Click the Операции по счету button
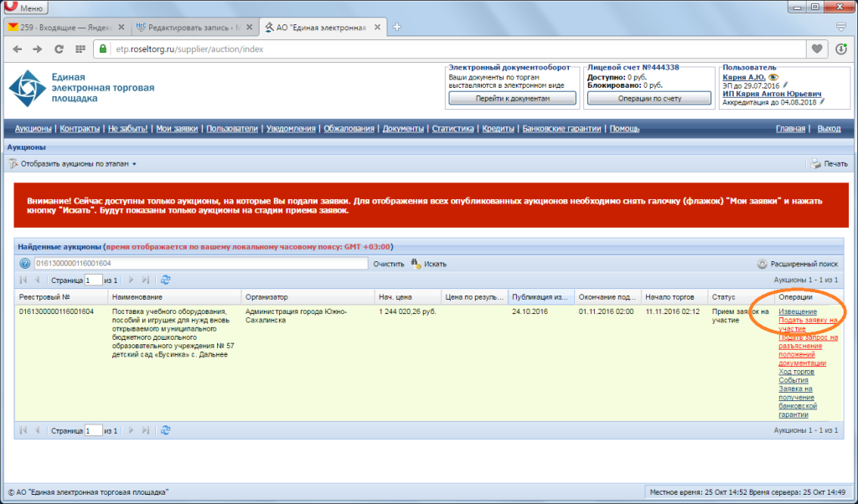The image size is (858, 504). click(649, 99)
